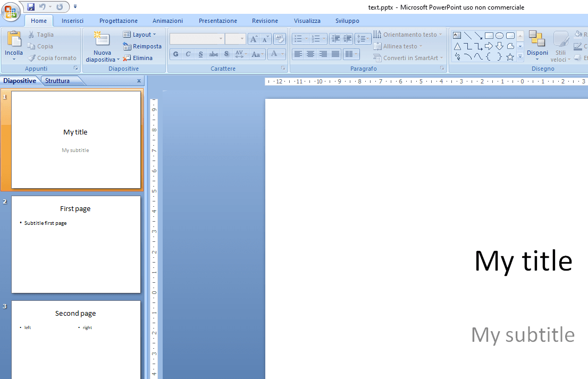This screenshot has width=588, height=379.
Task: Select the Grassetto (bold) formatting icon
Action: (x=175, y=54)
